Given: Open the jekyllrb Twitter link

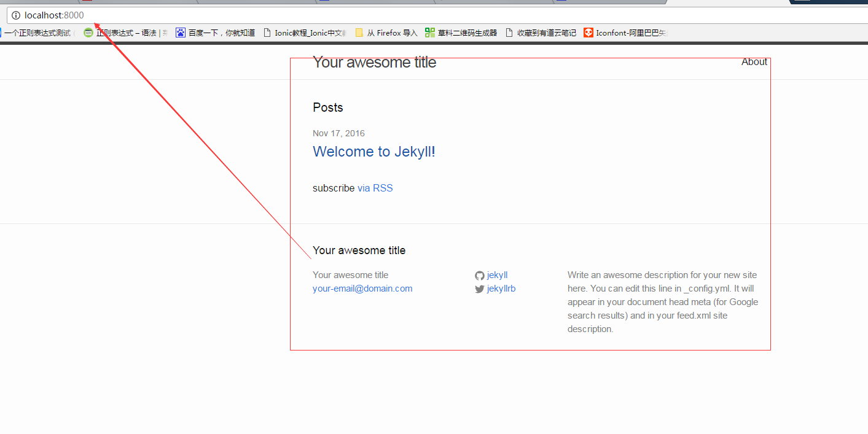Looking at the screenshot, I should click(x=501, y=289).
